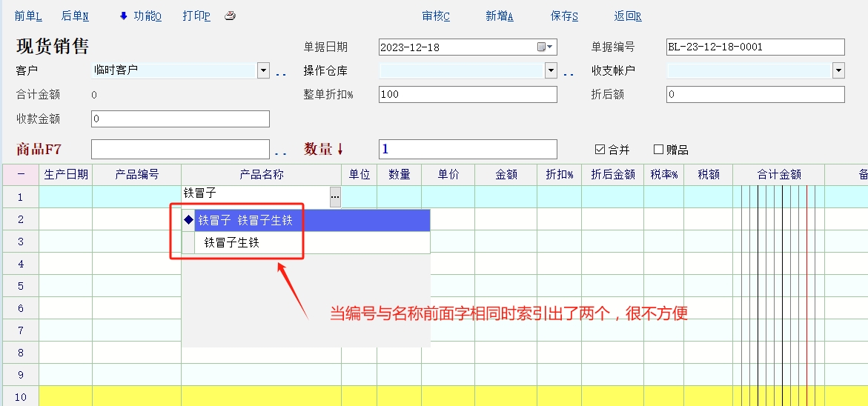Click the 数量 quantity input field

coord(467,149)
